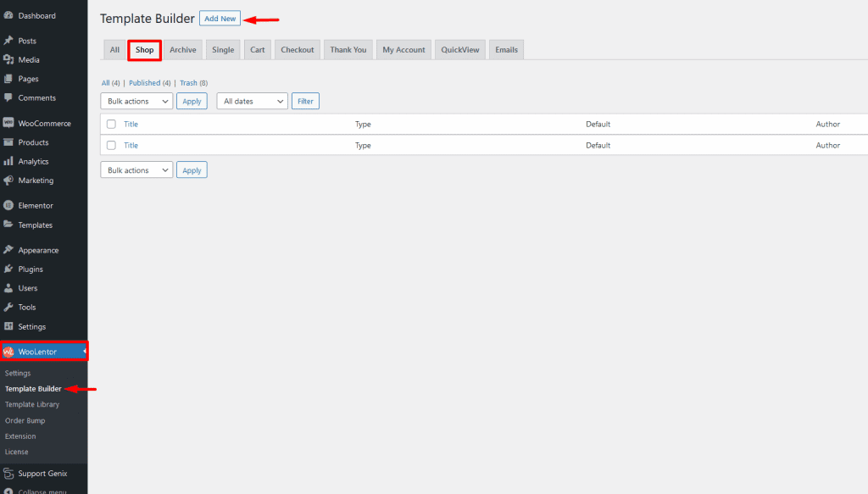This screenshot has height=494, width=868.
Task: Open Analytics bar chart icon
Action: [x=8, y=162]
